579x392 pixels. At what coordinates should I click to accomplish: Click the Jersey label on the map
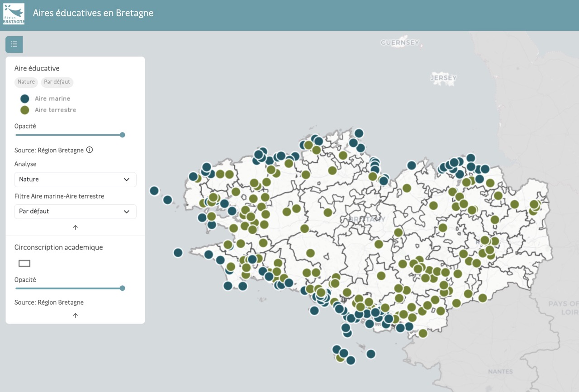coord(443,78)
